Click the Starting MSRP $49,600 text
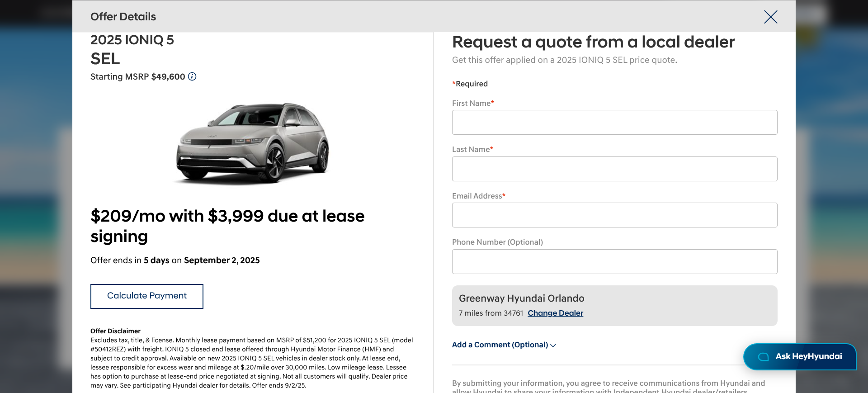 pyautogui.click(x=138, y=76)
